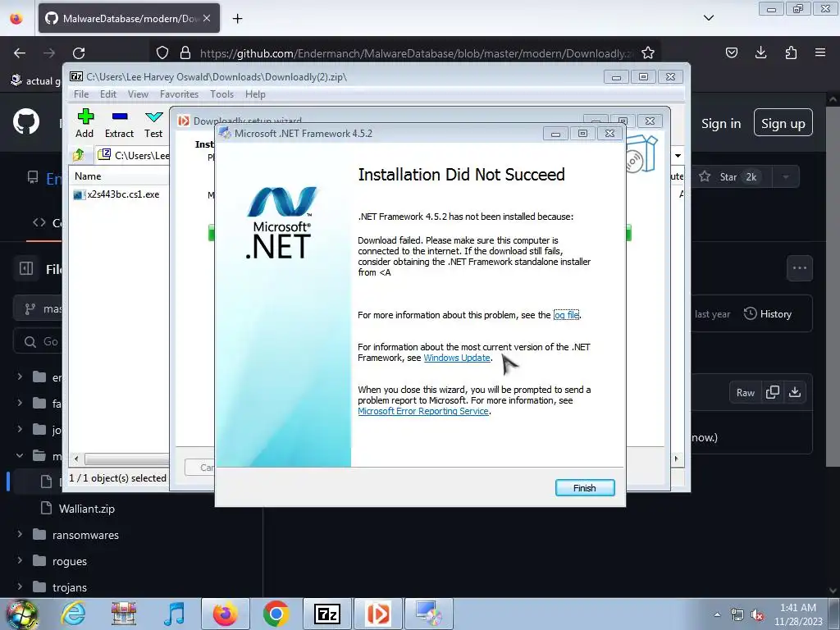Open the log file link
This screenshot has width=840, height=630.
[x=566, y=315]
